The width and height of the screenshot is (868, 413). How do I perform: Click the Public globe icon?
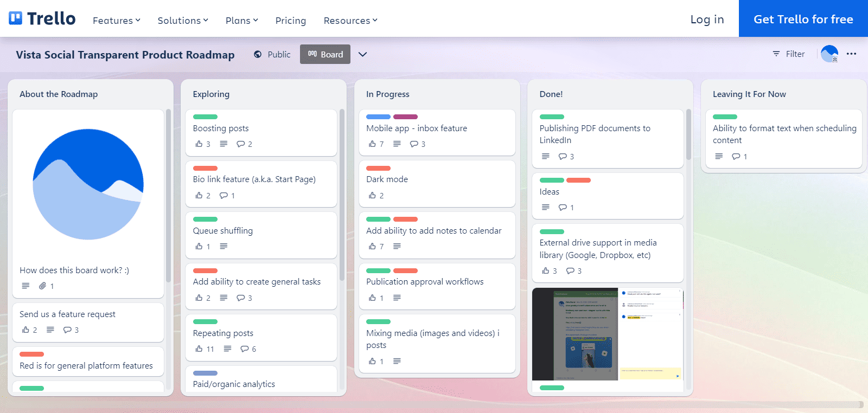258,54
